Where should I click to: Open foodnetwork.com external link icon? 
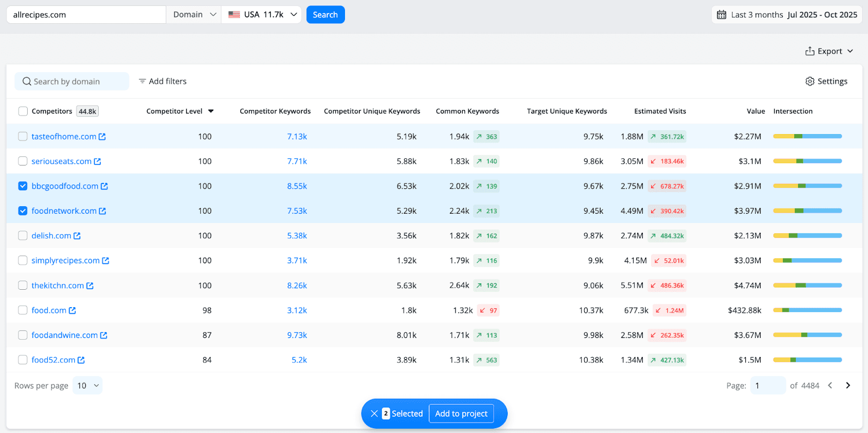[x=103, y=211]
